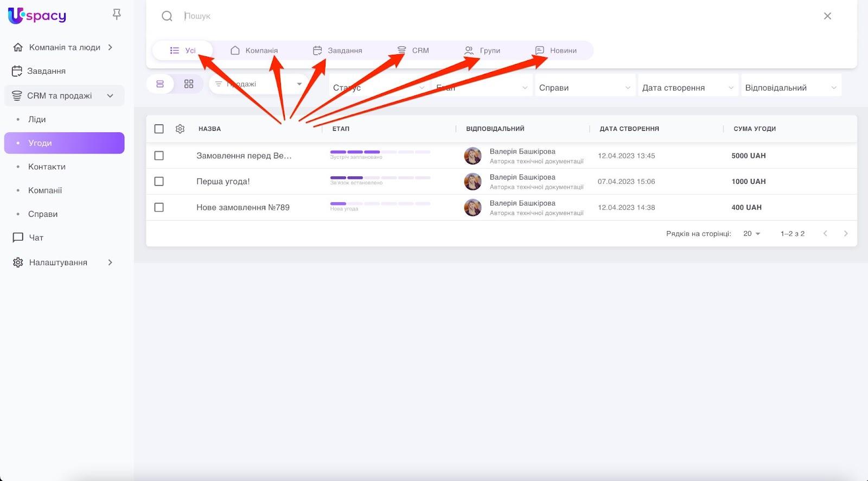Open the sales funnel selector dropdown
This screenshot has width=868, height=481.
click(x=258, y=84)
